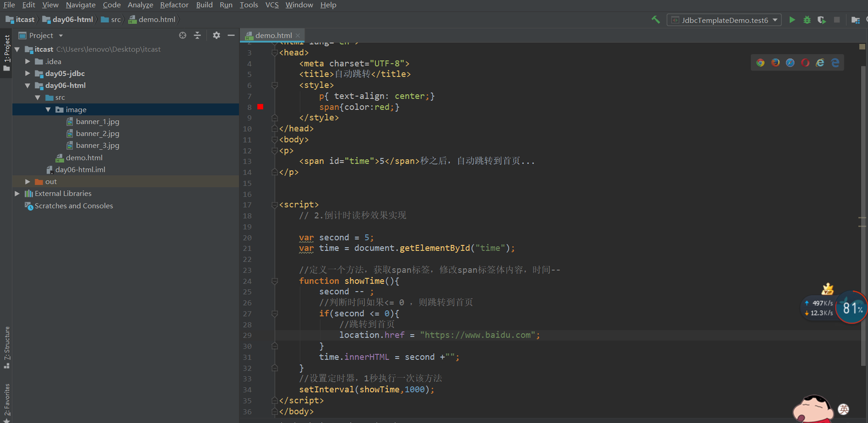868x423 pixels.
Task: Open the File menu
Action: (x=9, y=5)
